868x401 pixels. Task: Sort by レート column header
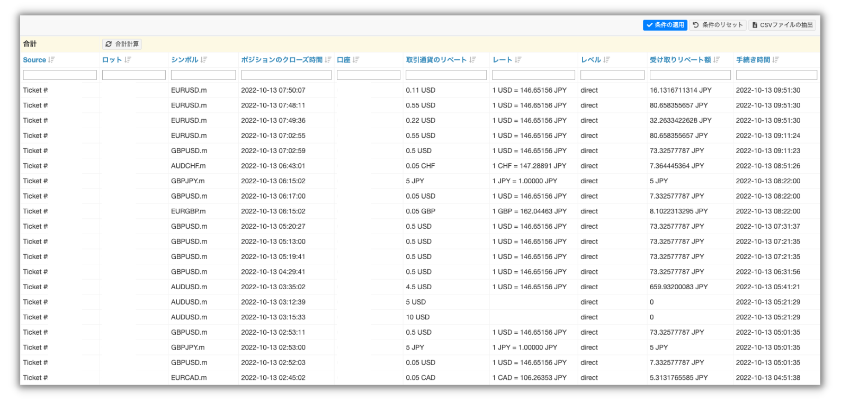tap(503, 60)
